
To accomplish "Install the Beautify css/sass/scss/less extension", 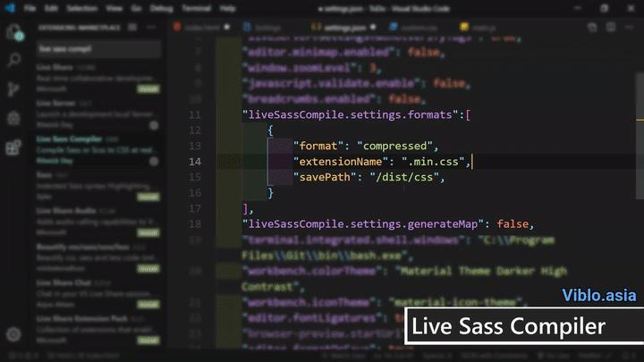I will coord(148,269).
